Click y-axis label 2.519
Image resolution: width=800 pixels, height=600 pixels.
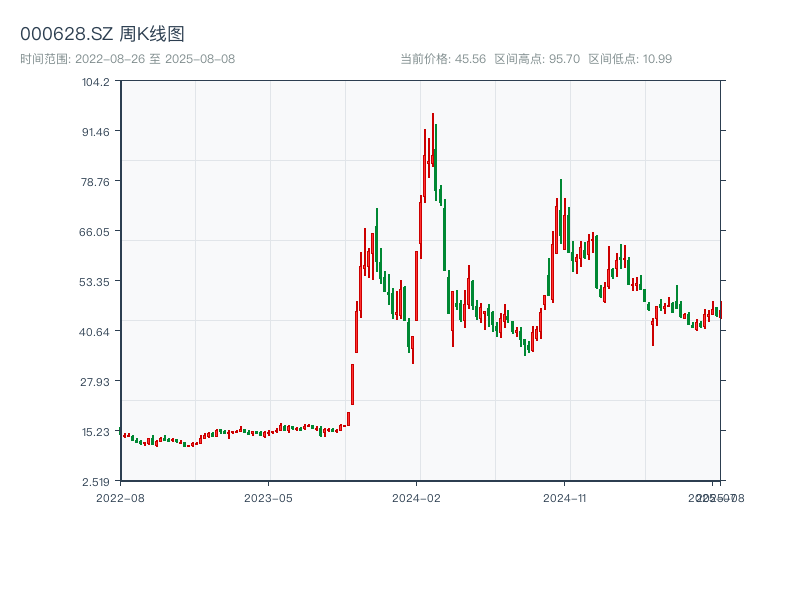point(95,482)
